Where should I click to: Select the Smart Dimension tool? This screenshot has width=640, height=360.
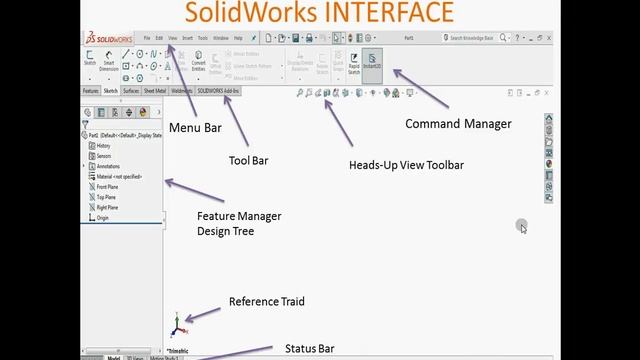coord(109,60)
